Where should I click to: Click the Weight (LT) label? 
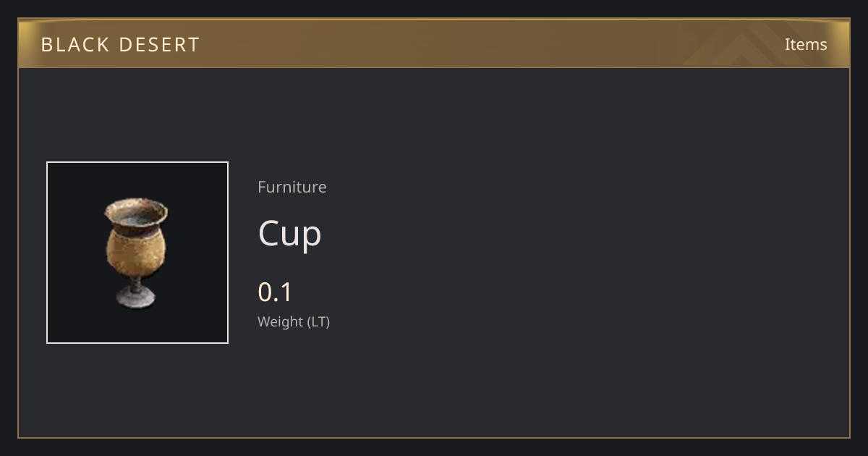tap(294, 321)
